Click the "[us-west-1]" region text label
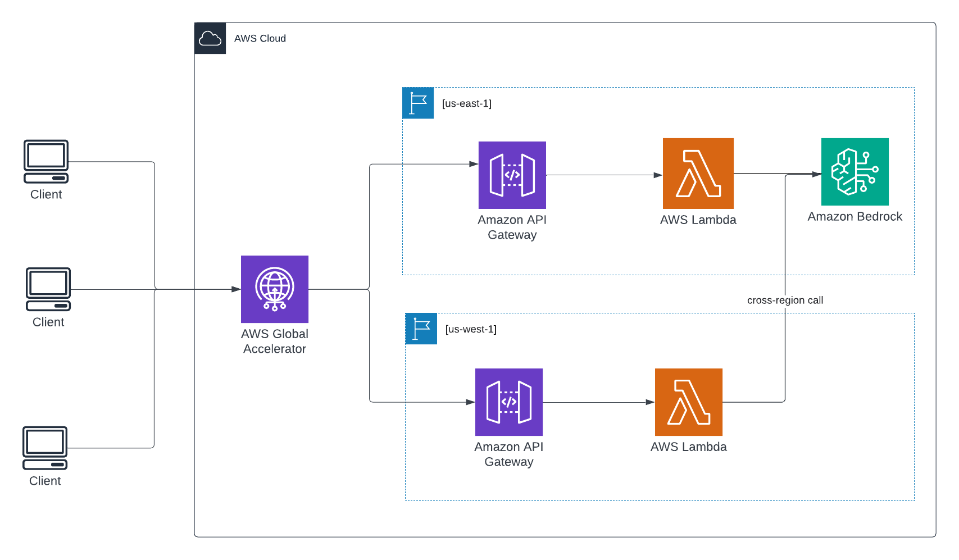The image size is (959, 560). pos(471,329)
